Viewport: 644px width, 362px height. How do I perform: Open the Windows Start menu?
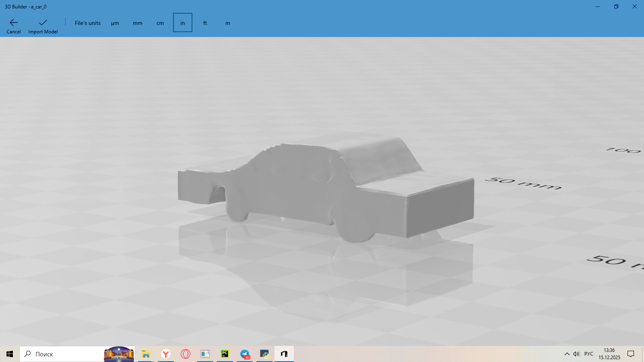(10, 354)
